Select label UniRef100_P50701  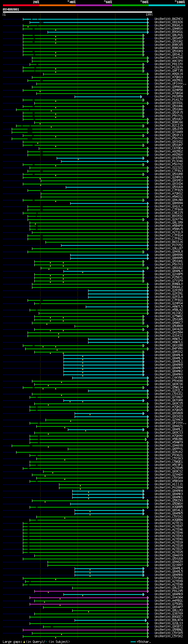169,116
